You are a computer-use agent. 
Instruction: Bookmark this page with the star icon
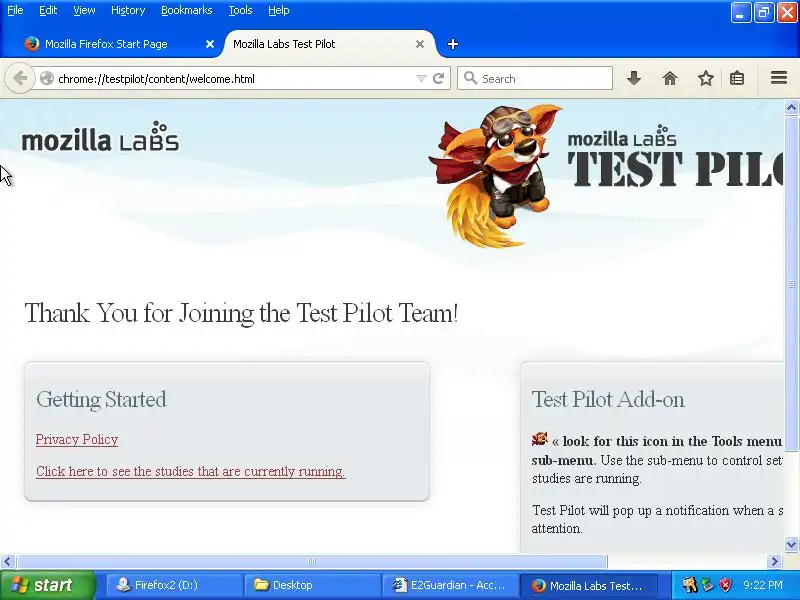click(x=706, y=78)
